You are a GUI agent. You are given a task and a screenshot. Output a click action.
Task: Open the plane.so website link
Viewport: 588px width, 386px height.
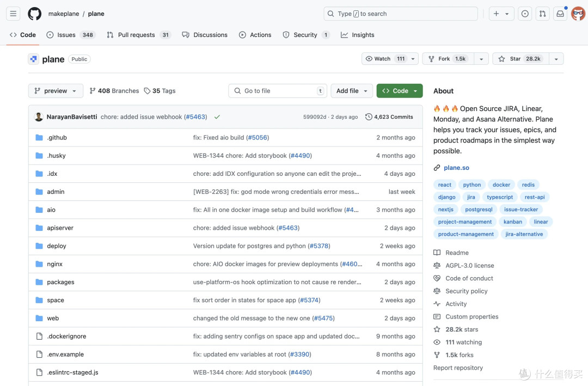(456, 168)
